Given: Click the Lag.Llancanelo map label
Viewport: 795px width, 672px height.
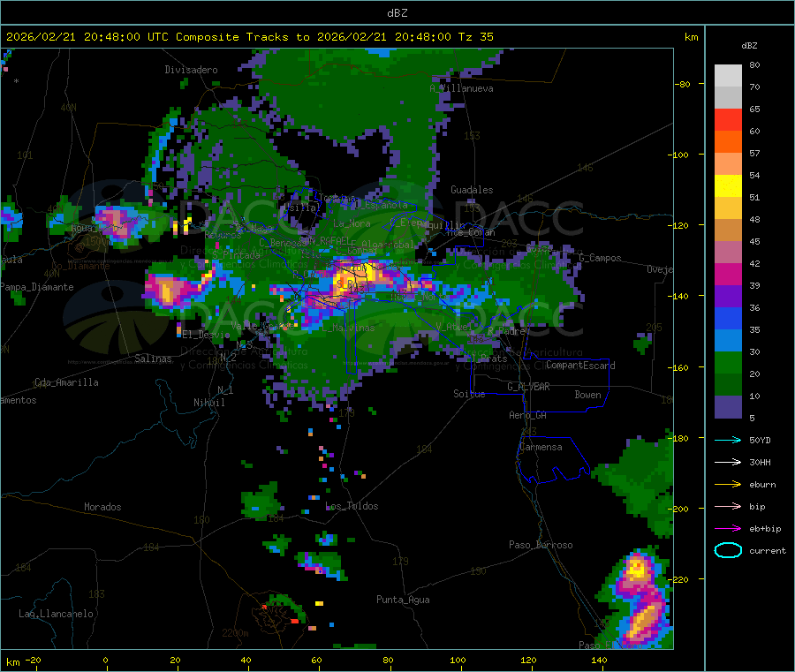Looking at the screenshot, I should click(56, 614).
